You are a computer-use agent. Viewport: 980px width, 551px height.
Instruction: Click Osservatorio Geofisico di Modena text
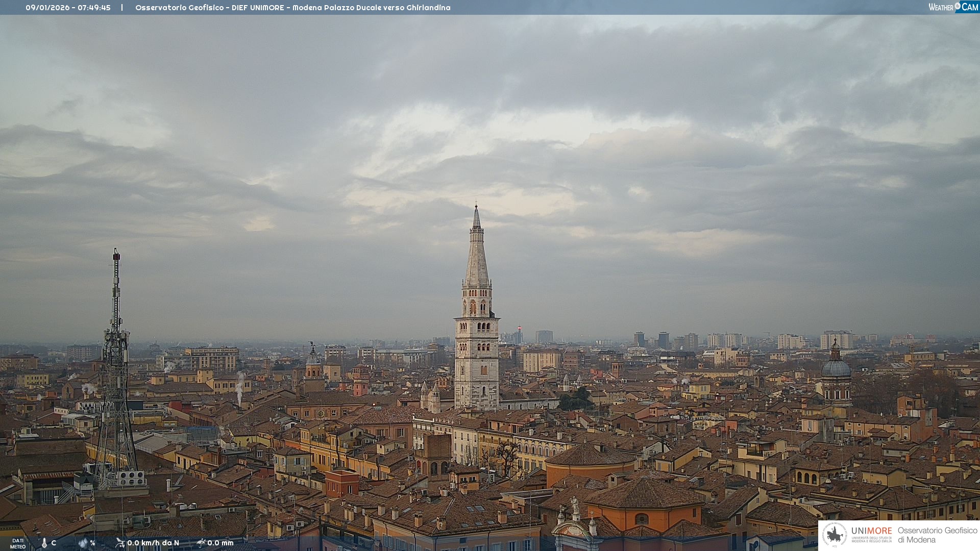pyautogui.click(x=937, y=535)
